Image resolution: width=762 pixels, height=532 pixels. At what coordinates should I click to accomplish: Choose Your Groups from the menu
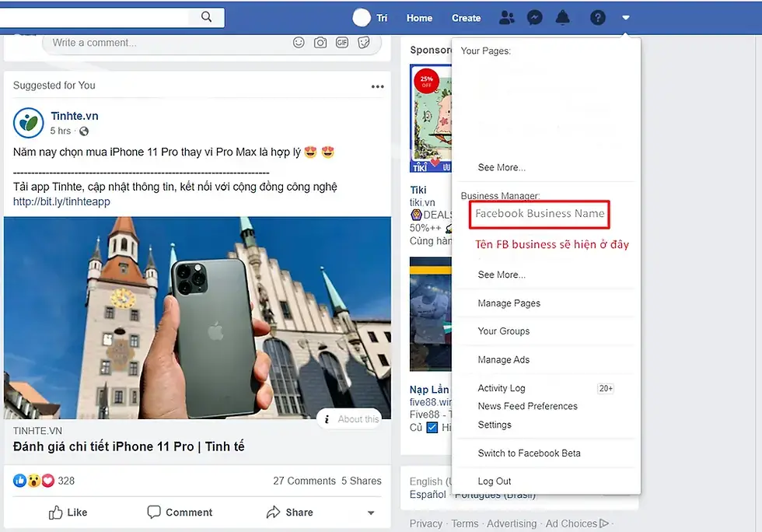click(x=504, y=331)
